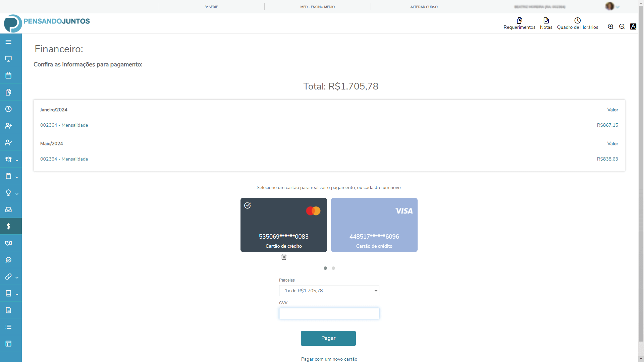
Task: Open the handshake icon in sidebar
Action: tap(8, 243)
